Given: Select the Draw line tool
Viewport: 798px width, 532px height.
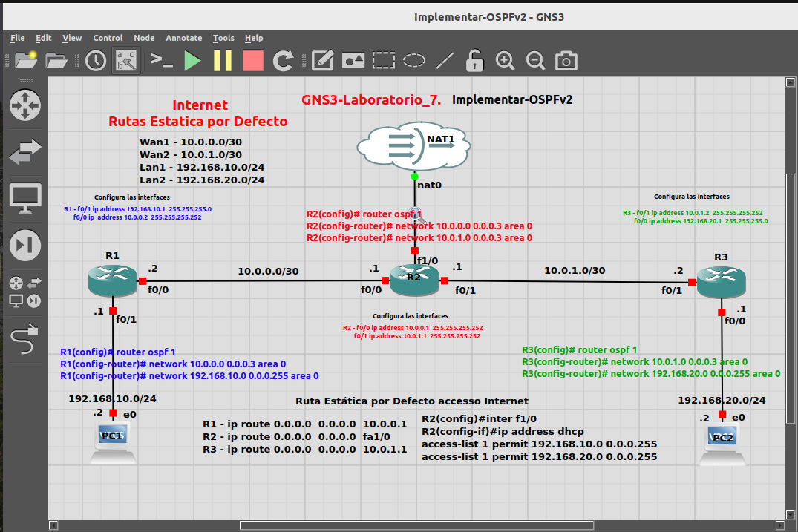Looking at the screenshot, I should 445,61.
